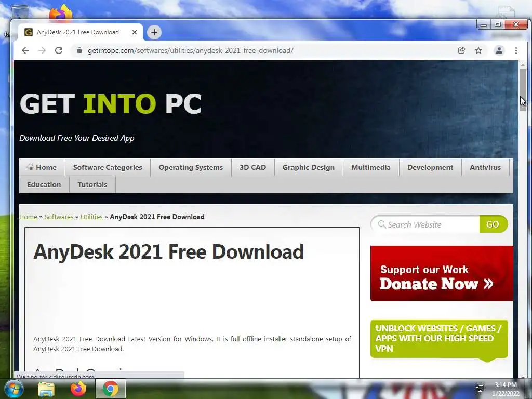Open the Software Categories menu
Image resolution: width=532 pixels, height=399 pixels.
pos(108,167)
